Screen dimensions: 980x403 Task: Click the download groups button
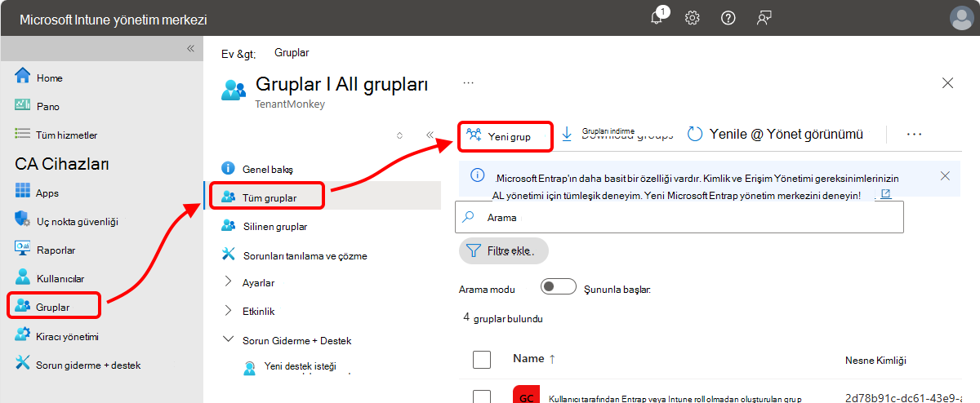click(617, 135)
